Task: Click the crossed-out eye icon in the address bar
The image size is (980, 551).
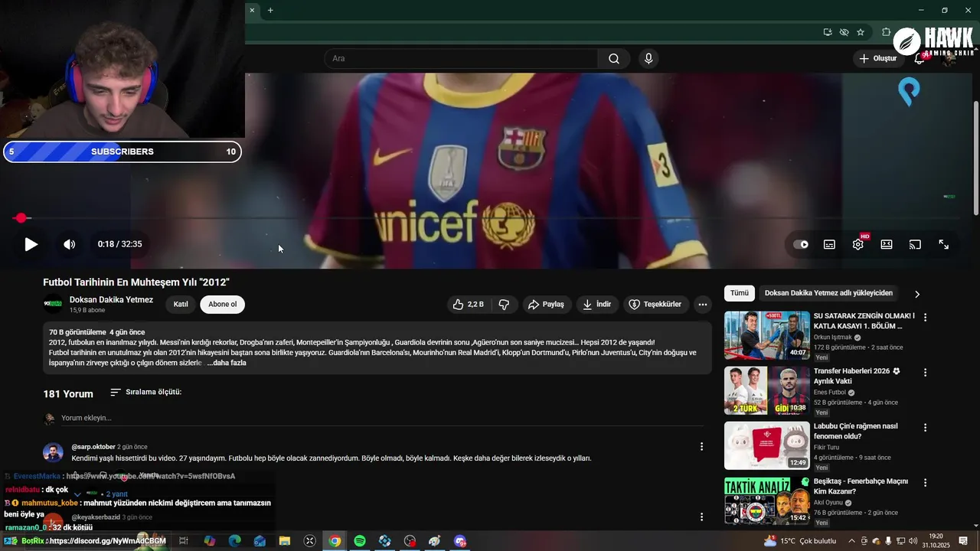Action: pos(844,32)
